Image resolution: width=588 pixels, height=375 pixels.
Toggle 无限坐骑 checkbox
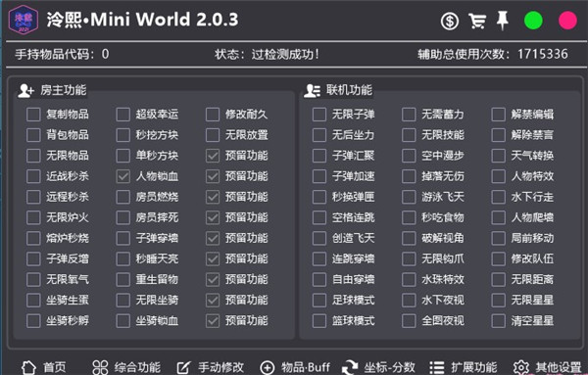(123, 300)
